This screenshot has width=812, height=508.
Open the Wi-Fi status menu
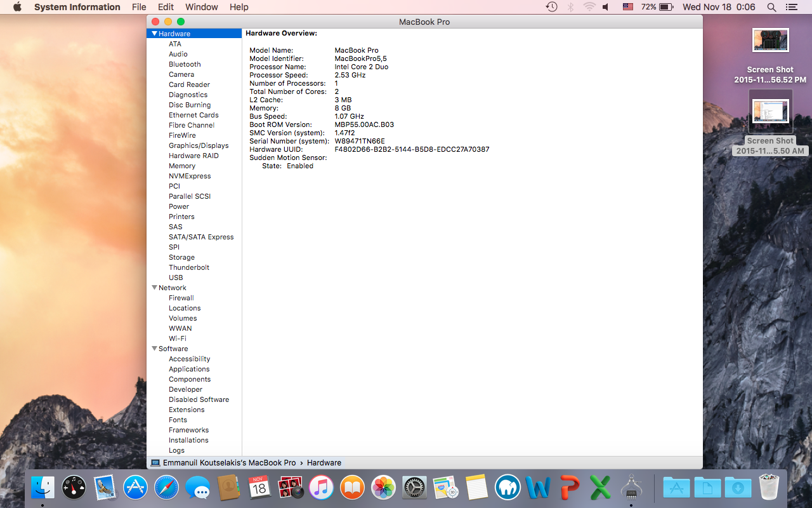(589, 7)
